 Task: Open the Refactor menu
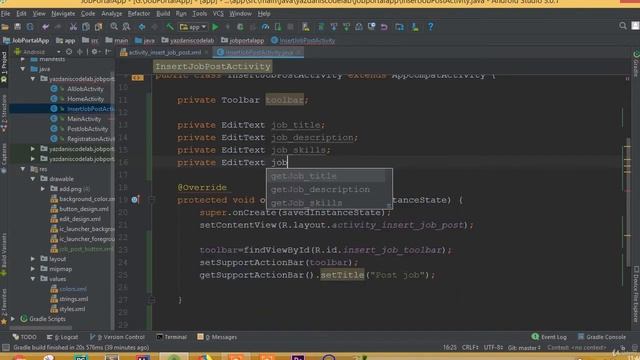pos(139,13)
